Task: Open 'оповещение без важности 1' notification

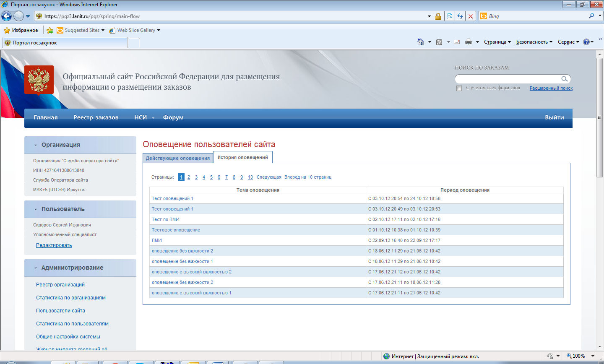Action: 182,261
